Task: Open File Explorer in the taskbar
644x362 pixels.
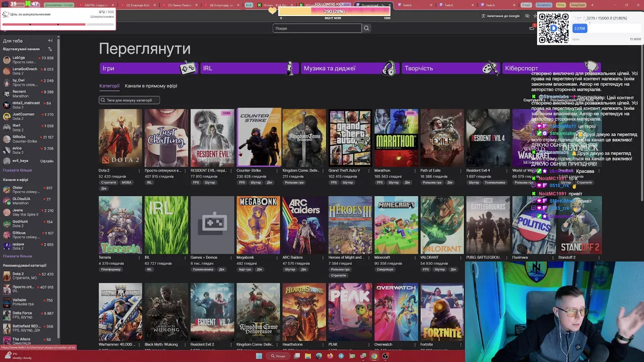Action: (x=308, y=356)
